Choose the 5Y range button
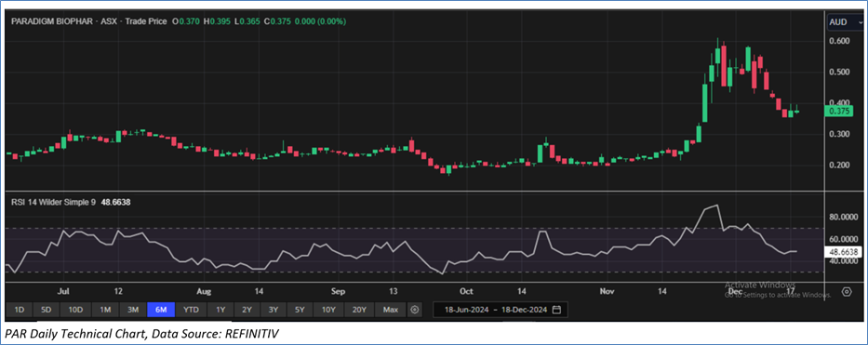This screenshot has height=345, width=868. pyautogui.click(x=300, y=310)
